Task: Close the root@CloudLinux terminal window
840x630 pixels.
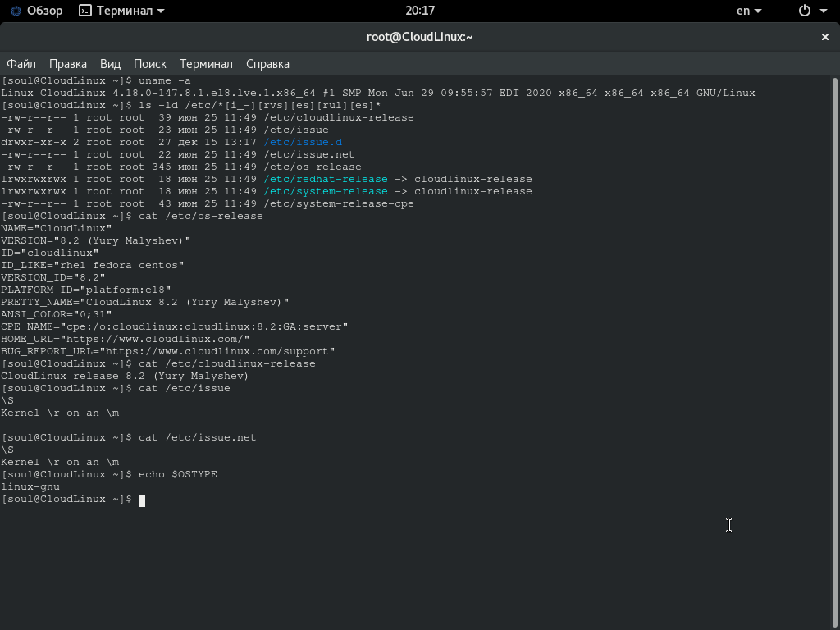Action: (825, 37)
